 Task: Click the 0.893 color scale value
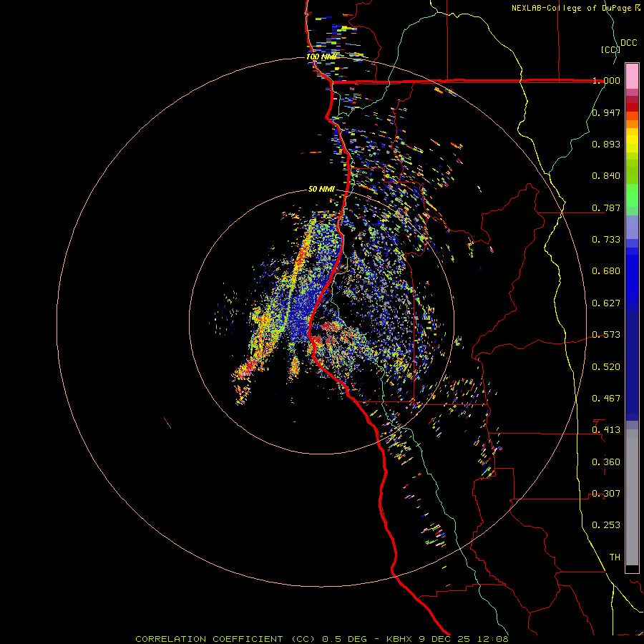(x=606, y=144)
